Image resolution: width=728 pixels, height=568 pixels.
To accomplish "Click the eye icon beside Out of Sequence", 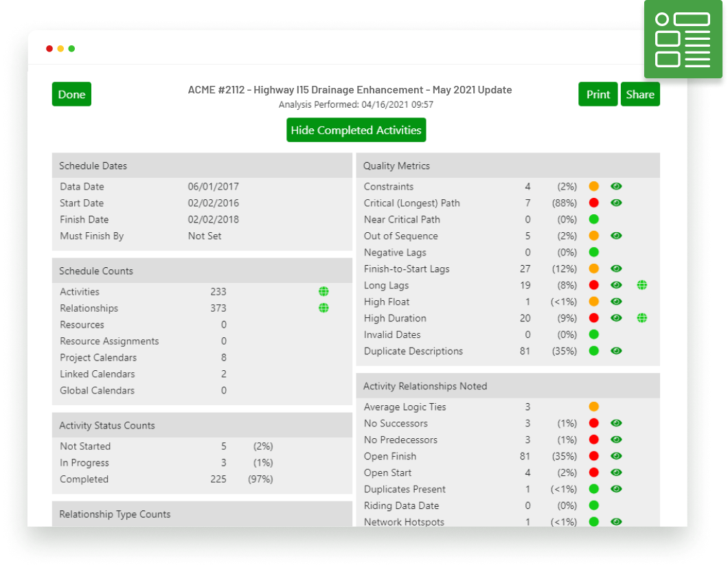I will pos(616,236).
